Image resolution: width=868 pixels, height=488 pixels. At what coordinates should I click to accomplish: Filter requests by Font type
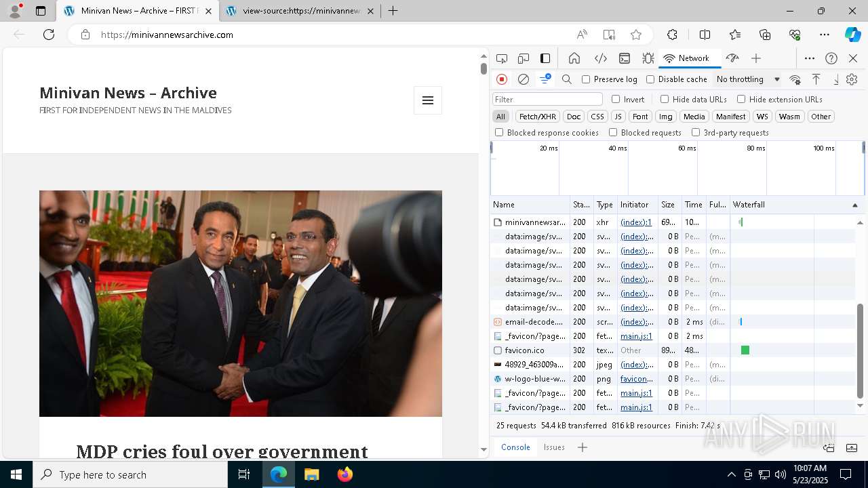(x=640, y=117)
